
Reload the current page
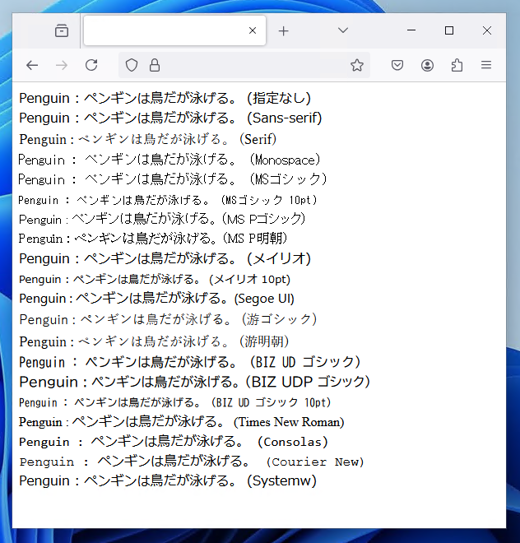point(91,65)
